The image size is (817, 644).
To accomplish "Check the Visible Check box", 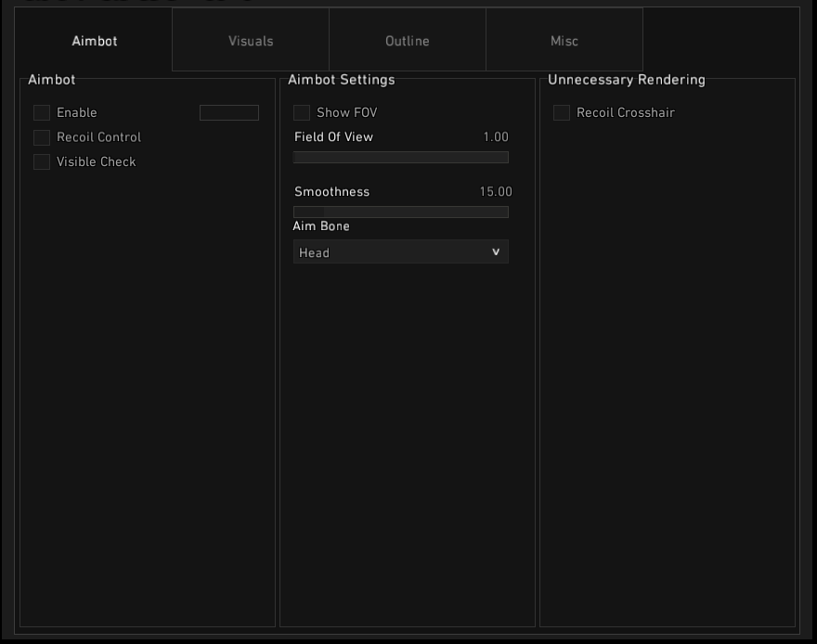I will (42, 162).
